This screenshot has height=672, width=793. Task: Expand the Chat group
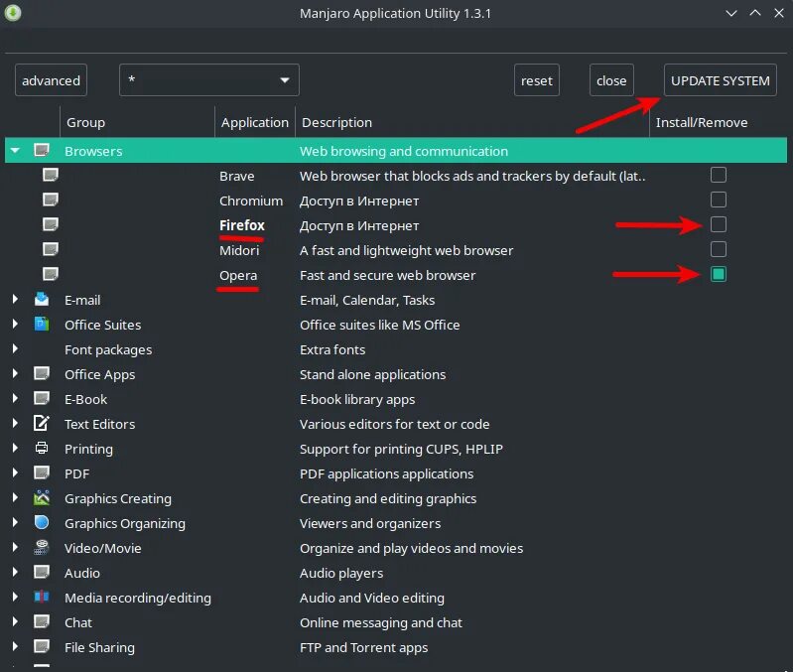click(15, 621)
